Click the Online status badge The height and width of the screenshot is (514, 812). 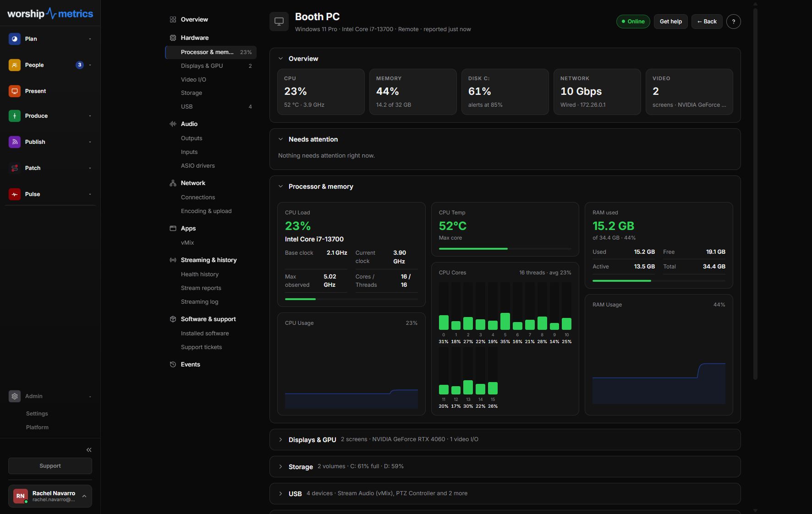(633, 22)
